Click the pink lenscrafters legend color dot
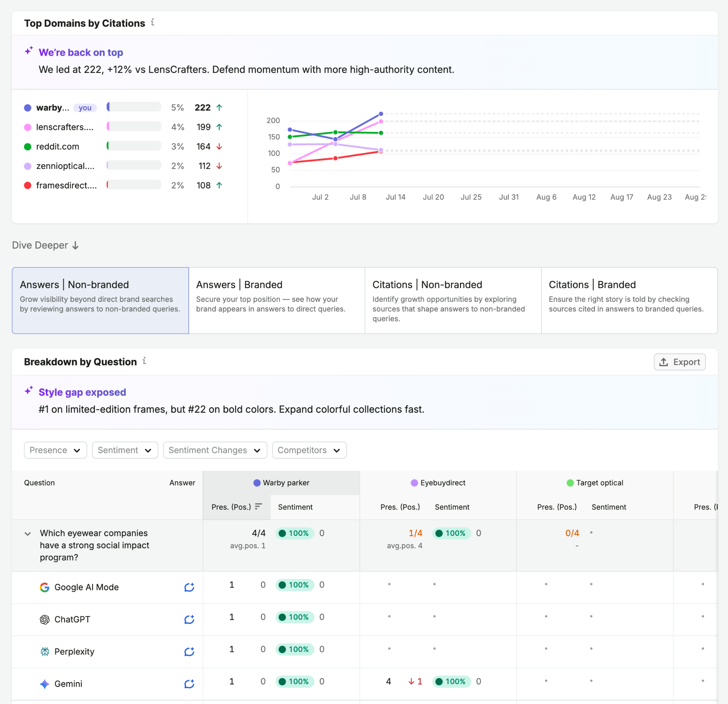 pyautogui.click(x=27, y=127)
